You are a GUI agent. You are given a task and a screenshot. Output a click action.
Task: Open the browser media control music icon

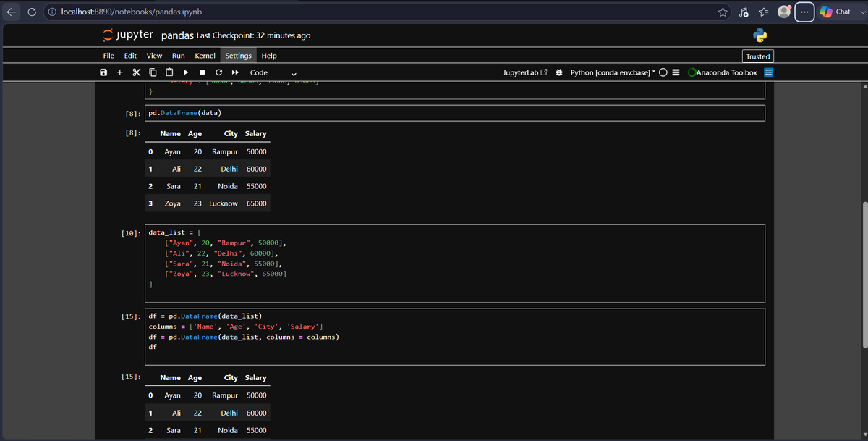coord(744,12)
